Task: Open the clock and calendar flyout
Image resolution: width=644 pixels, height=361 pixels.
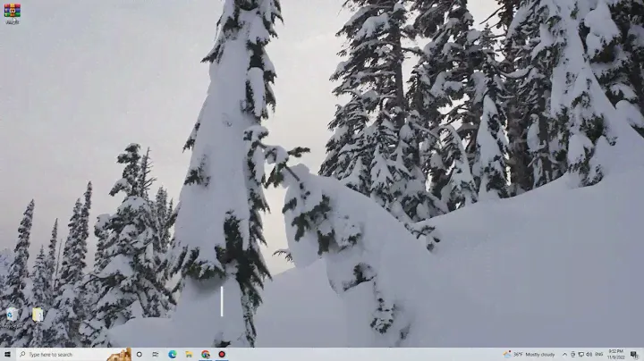Action: 616,354
